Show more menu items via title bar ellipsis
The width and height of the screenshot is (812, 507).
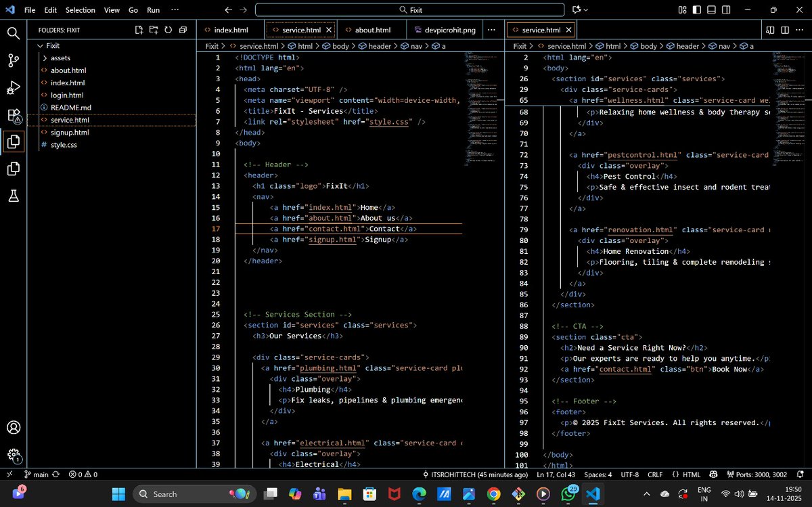tap(175, 10)
